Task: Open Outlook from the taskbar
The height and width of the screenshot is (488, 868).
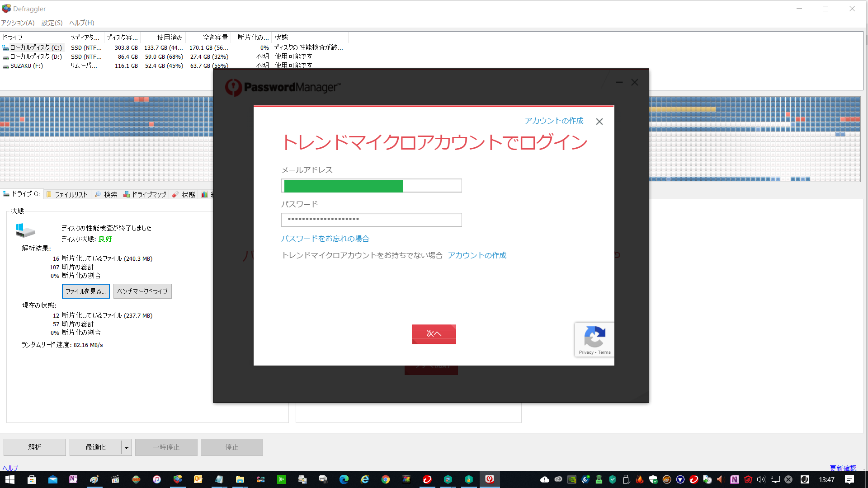Action: pyautogui.click(x=198, y=479)
